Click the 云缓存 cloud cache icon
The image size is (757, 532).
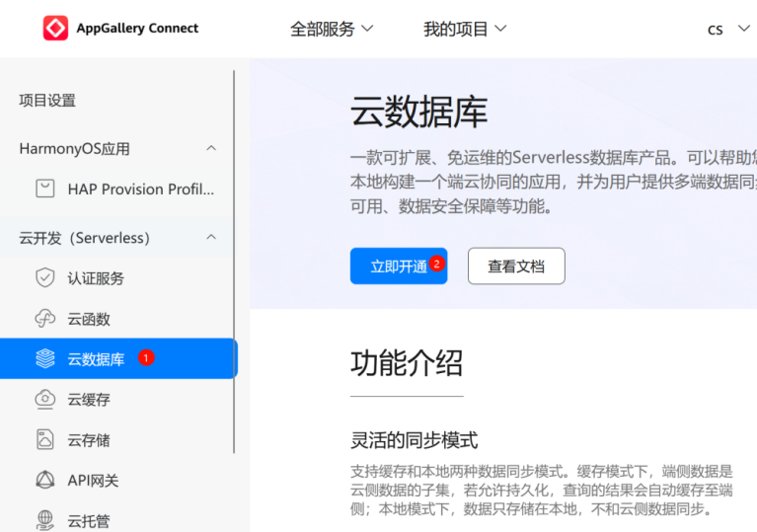click(45, 399)
